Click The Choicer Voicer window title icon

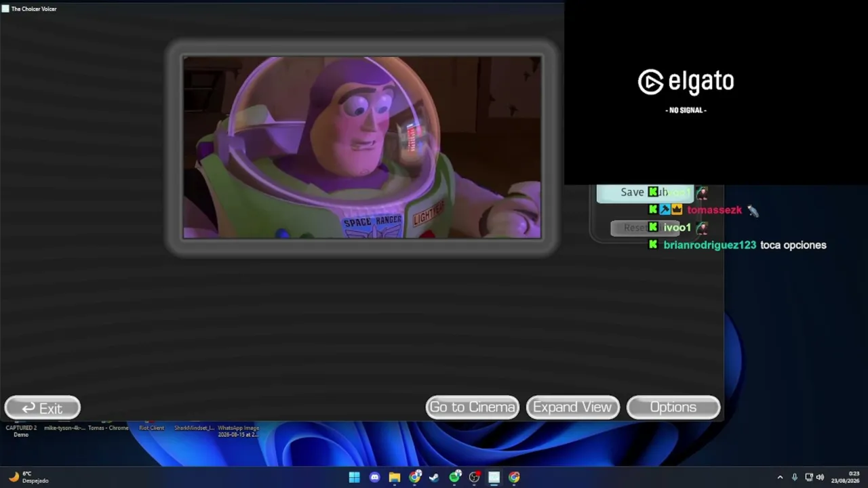tap(5, 9)
